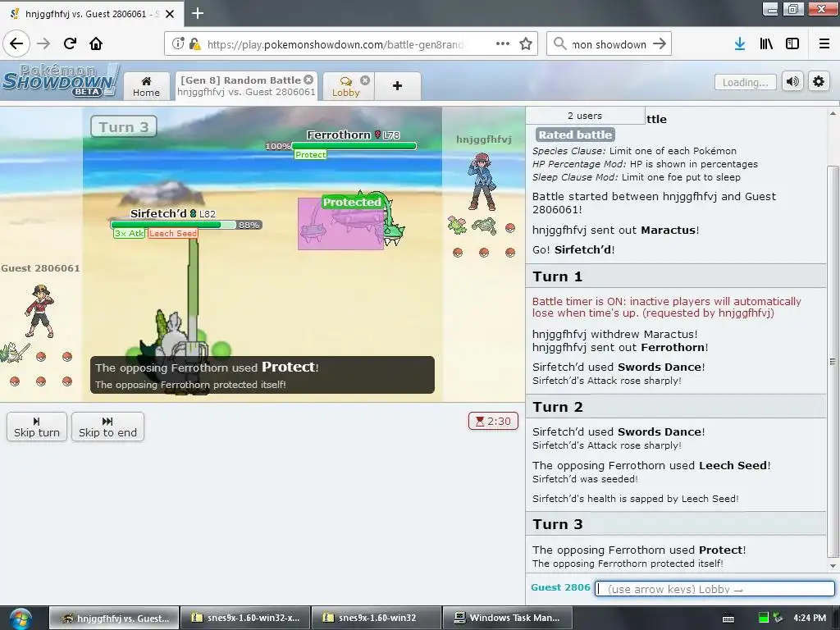The height and width of the screenshot is (630, 840).
Task: Click the 4:24 PM system clock
Action: (x=810, y=618)
